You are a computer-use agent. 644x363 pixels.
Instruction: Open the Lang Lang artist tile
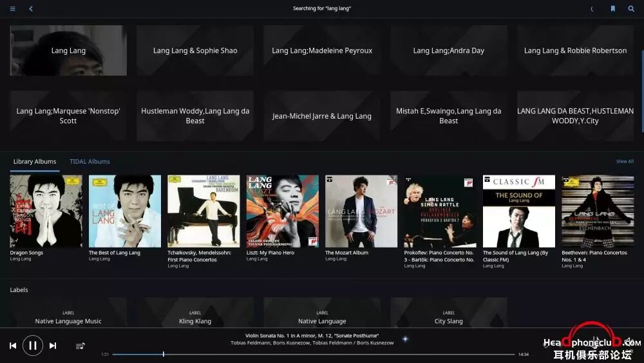coord(68,50)
